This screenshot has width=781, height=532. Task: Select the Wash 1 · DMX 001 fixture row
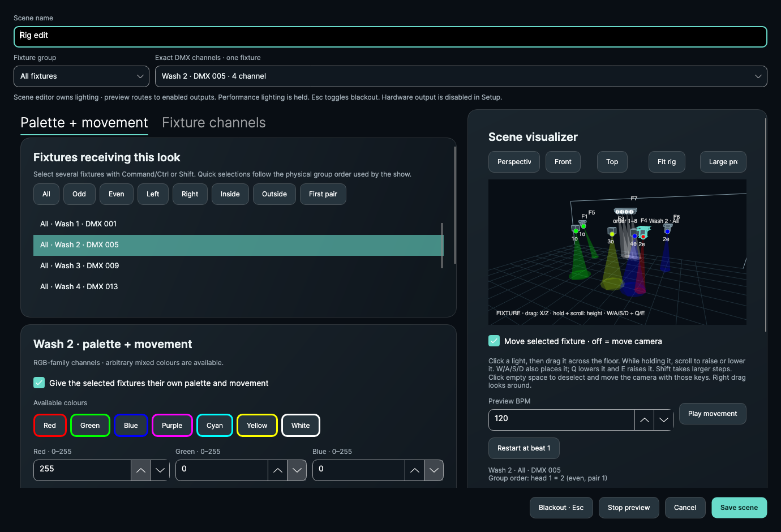pyautogui.click(x=238, y=224)
